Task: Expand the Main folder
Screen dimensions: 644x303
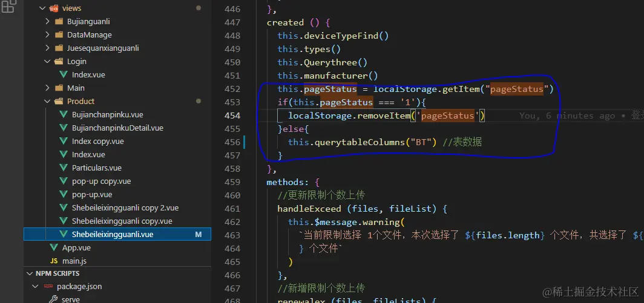Action: (47, 88)
